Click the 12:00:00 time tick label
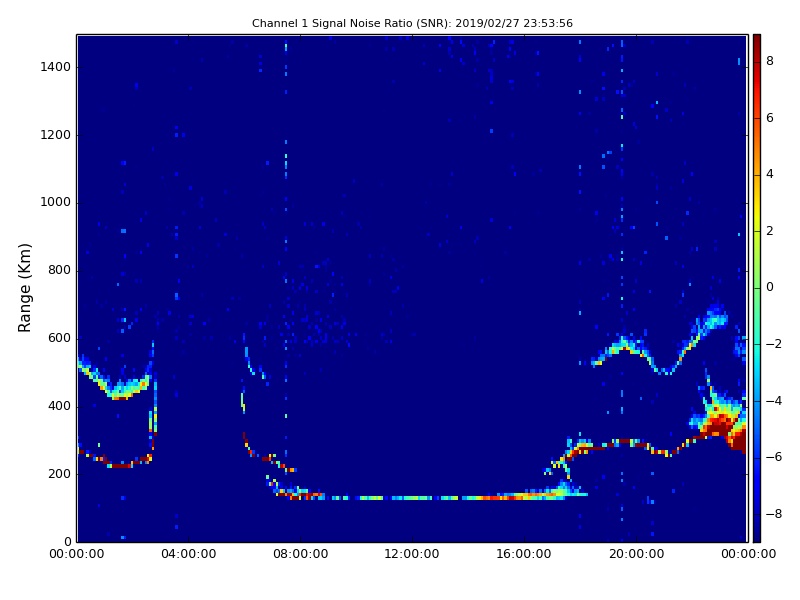800x600 pixels. [x=412, y=554]
